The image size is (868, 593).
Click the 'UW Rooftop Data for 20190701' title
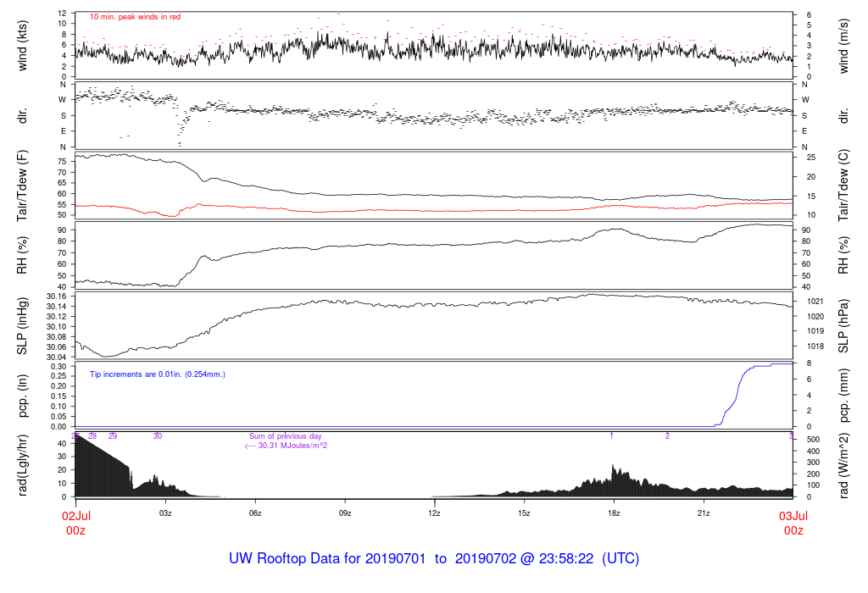coord(327,558)
